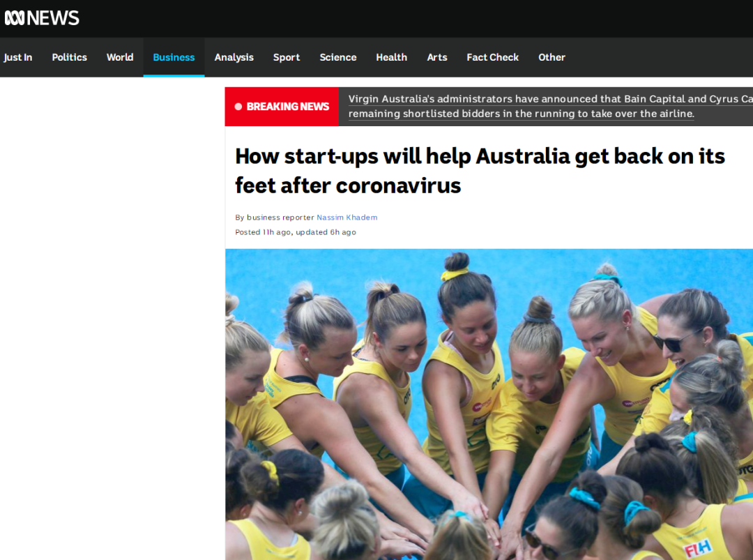Go to the Politics section
The height and width of the screenshot is (560, 753).
[x=69, y=57]
